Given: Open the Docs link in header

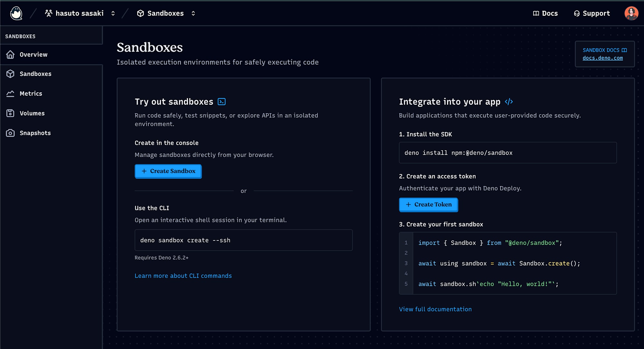Looking at the screenshot, I should (545, 14).
